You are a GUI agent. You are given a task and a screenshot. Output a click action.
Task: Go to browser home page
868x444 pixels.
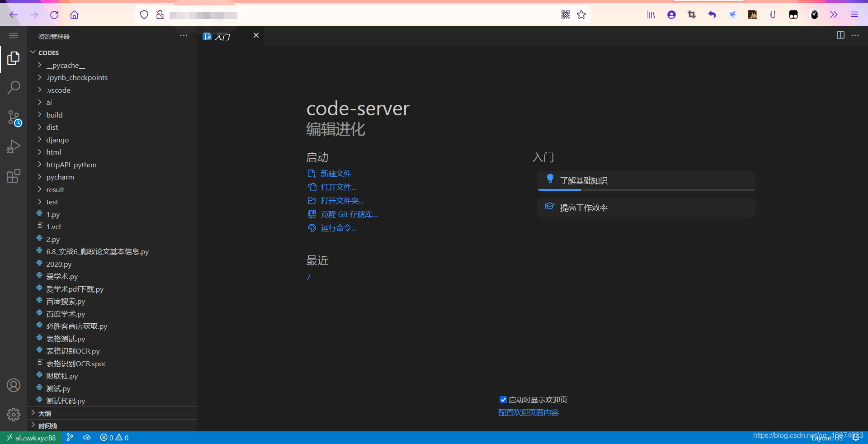(x=74, y=15)
